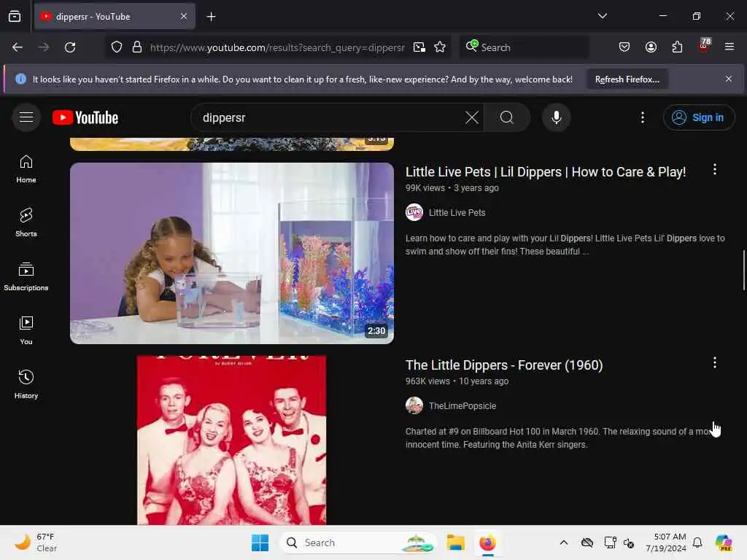Screen dimensions: 747x560
Task: Close the dippersr - YouTube tab
Action: [184, 17]
